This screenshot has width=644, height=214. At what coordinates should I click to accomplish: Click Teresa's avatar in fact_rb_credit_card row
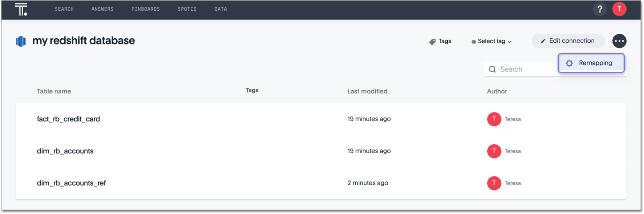click(494, 119)
